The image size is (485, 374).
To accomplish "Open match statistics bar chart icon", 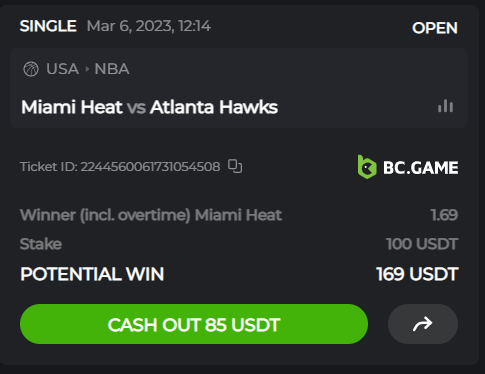I will point(445,107).
